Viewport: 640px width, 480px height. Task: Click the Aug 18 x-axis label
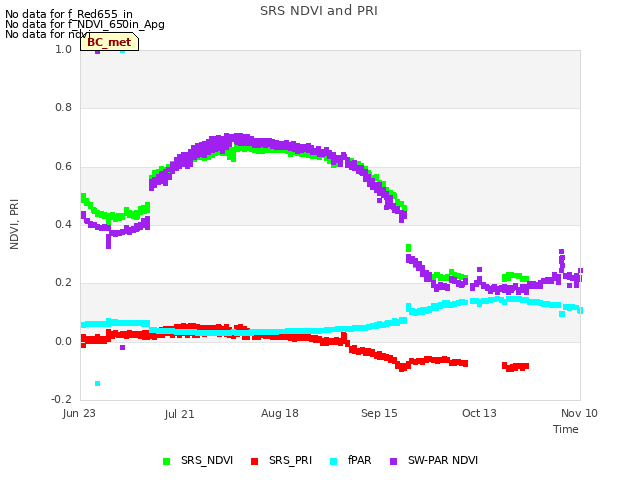coord(280,413)
